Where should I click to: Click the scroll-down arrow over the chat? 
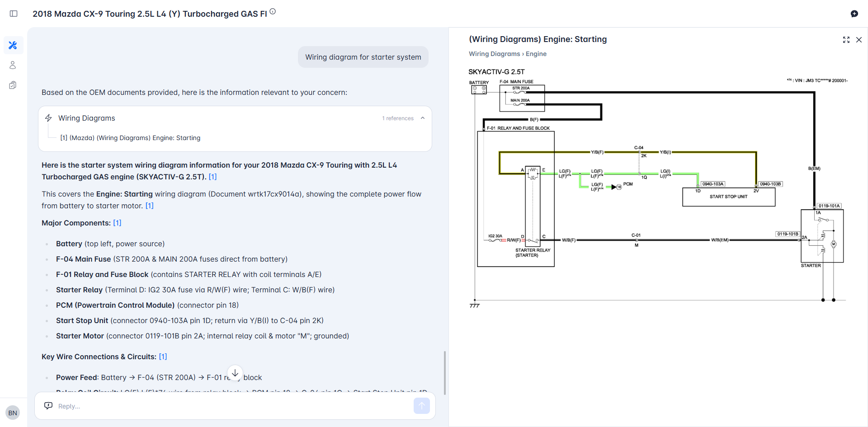(235, 373)
